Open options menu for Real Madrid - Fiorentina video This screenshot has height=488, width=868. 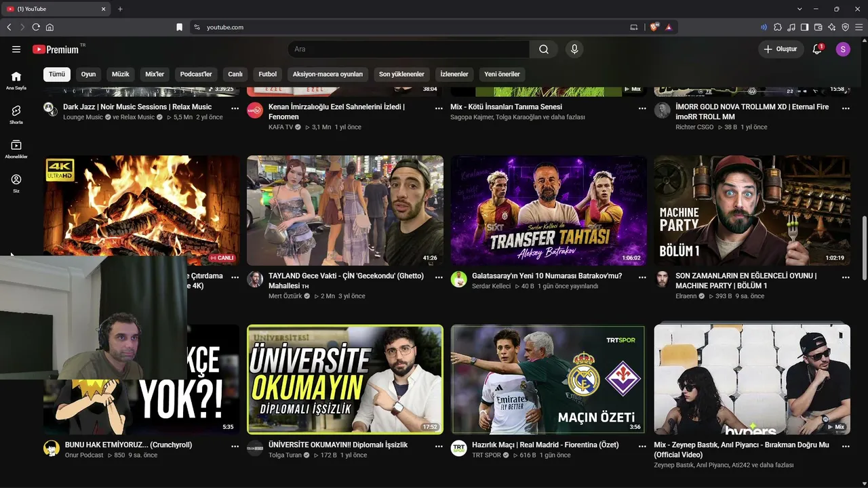[x=642, y=446]
